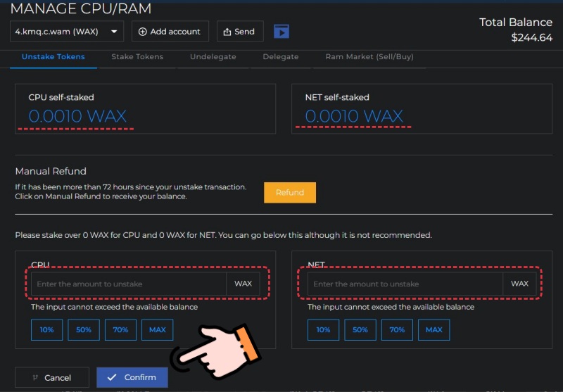Select 70% for NET unstake
Viewport: 563px width, 392px height.
pos(397,329)
